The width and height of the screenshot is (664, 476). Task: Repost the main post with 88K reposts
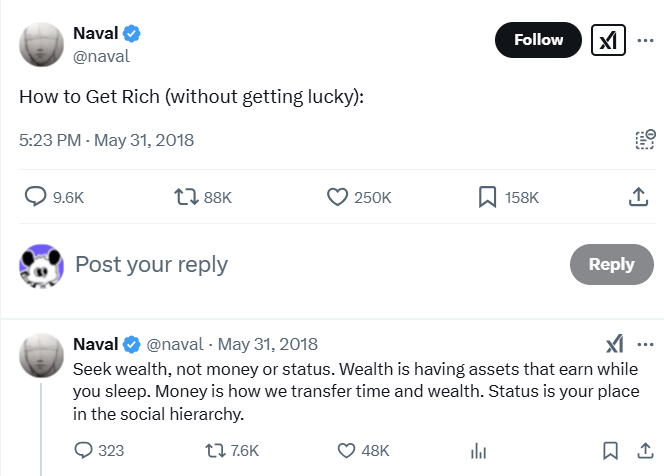tap(187, 198)
